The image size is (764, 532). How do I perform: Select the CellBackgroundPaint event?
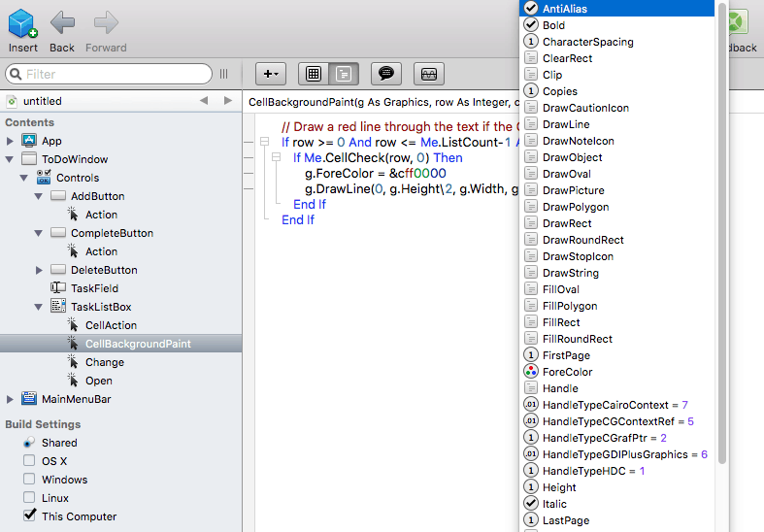pyautogui.click(x=120, y=344)
